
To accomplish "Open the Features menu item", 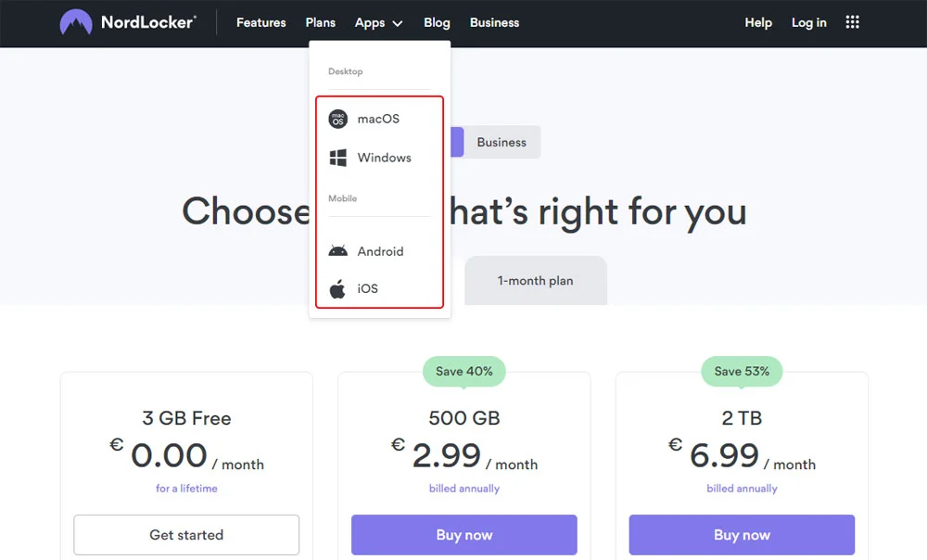I will (260, 22).
